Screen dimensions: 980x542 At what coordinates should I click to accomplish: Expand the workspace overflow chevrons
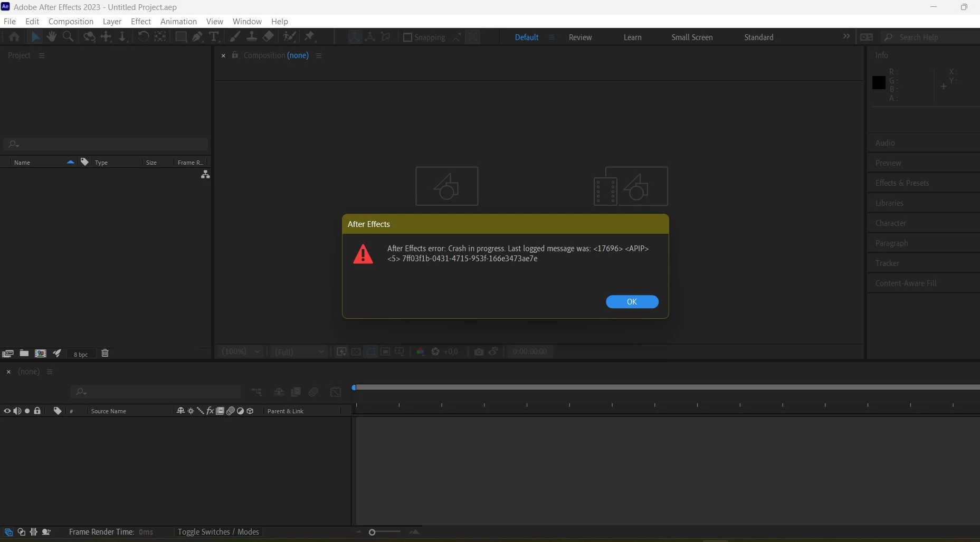(846, 36)
